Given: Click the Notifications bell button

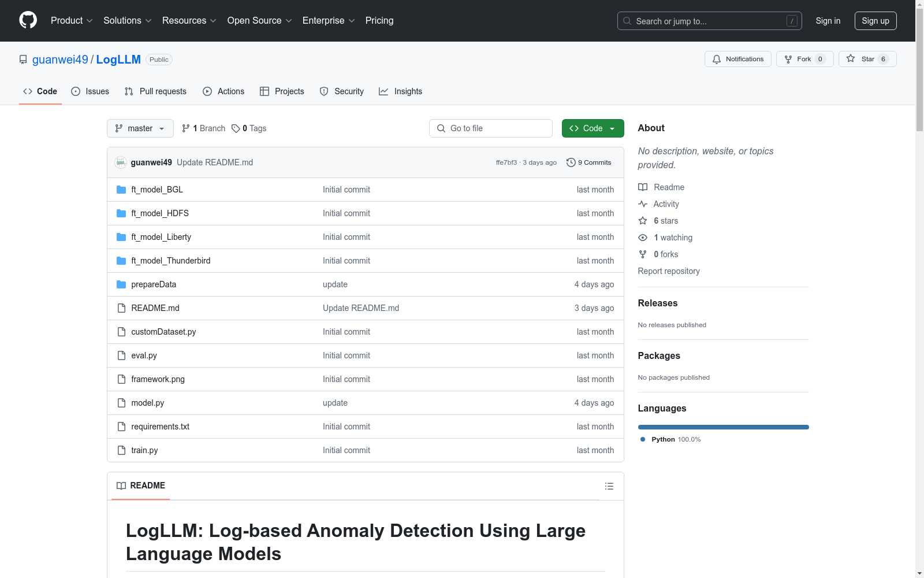Looking at the screenshot, I should pyautogui.click(x=737, y=59).
